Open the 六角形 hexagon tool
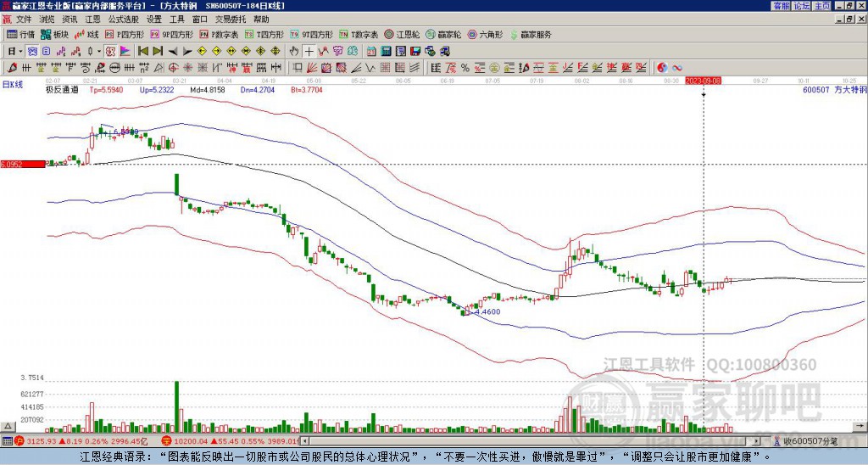The width and height of the screenshot is (868, 465). click(485, 34)
